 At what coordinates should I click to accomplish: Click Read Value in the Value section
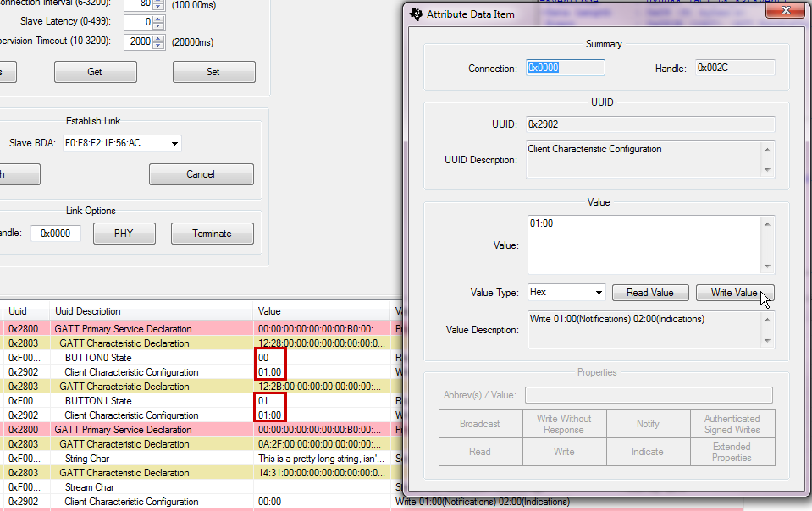click(x=649, y=292)
